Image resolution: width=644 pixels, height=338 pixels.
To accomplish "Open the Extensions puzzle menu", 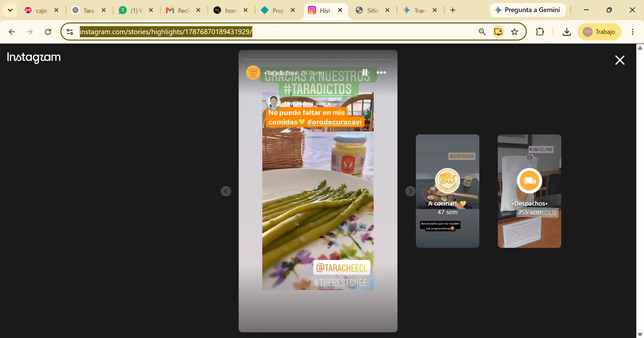I will 540,32.
